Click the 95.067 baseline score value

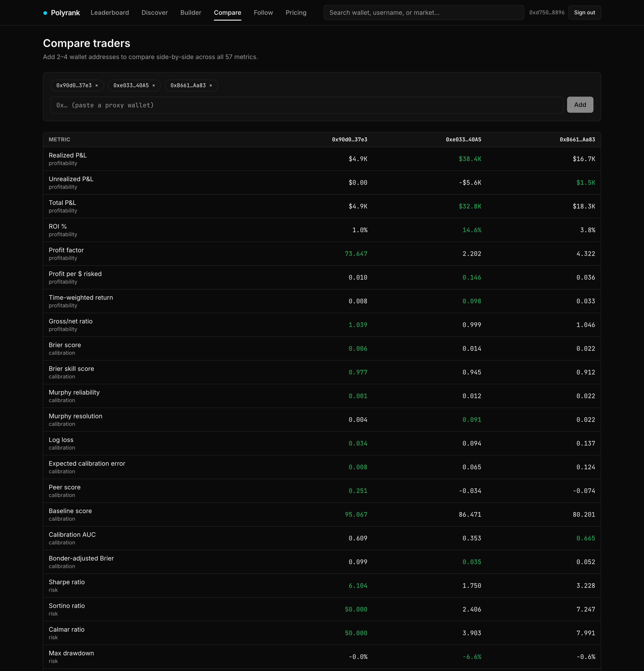(356, 515)
